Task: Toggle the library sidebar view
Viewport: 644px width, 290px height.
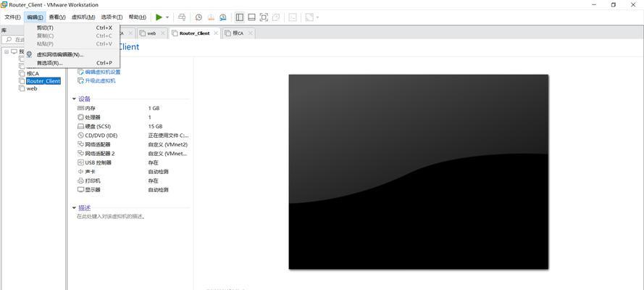Action: click(240, 17)
